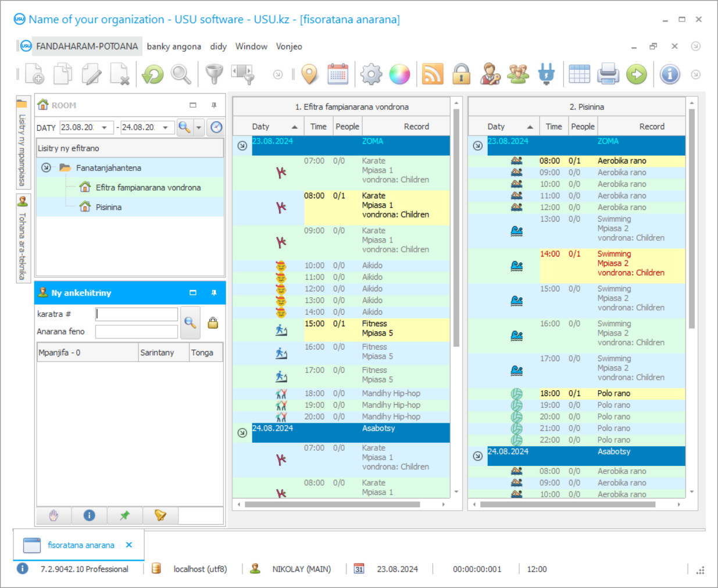Toggle the lock next to karatra field
Viewport: 718px width, 588px height.
pos(213,323)
